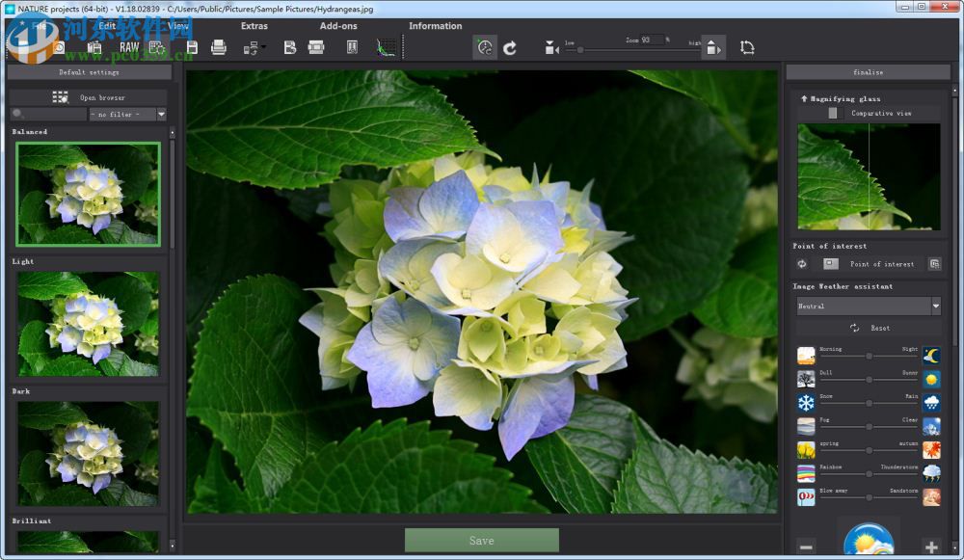964x560 pixels.
Task: Show the histogram graph
Action: click(x=386, y=47)
